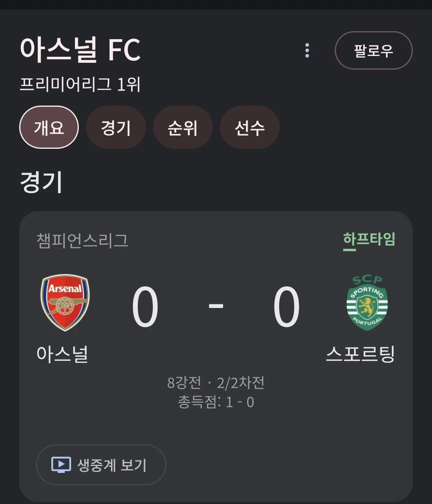Image resolution: width=432 pixels, height=504 pixels.
Task: Tap the TV play icon for live stream
Action: [x=61, y=465]
